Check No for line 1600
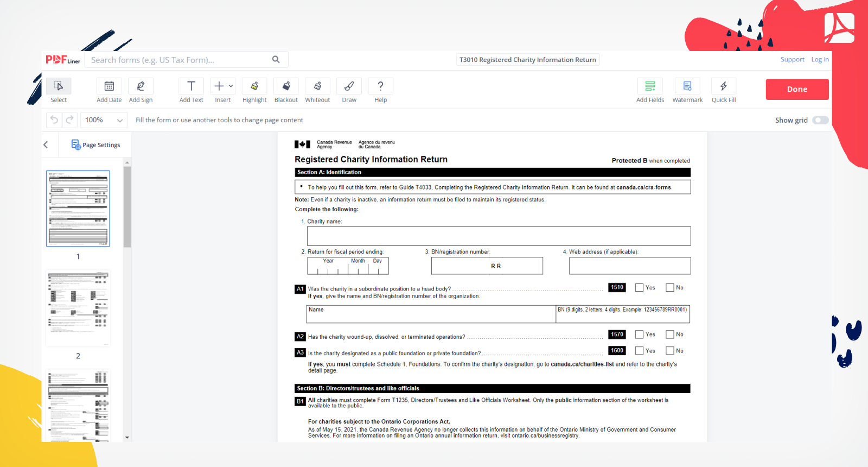The image size is (868, 467). click(x=670, y=351)
